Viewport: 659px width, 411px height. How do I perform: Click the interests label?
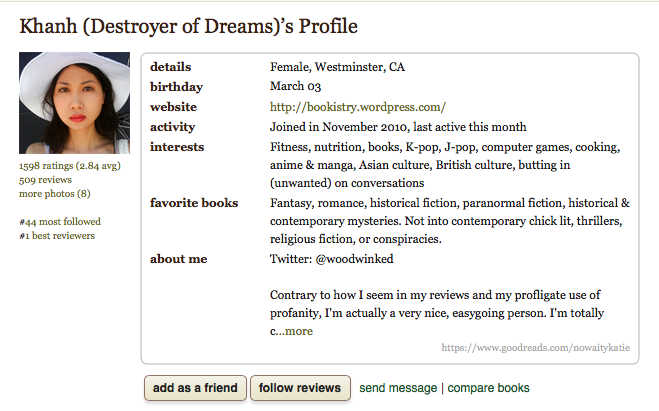177,147
